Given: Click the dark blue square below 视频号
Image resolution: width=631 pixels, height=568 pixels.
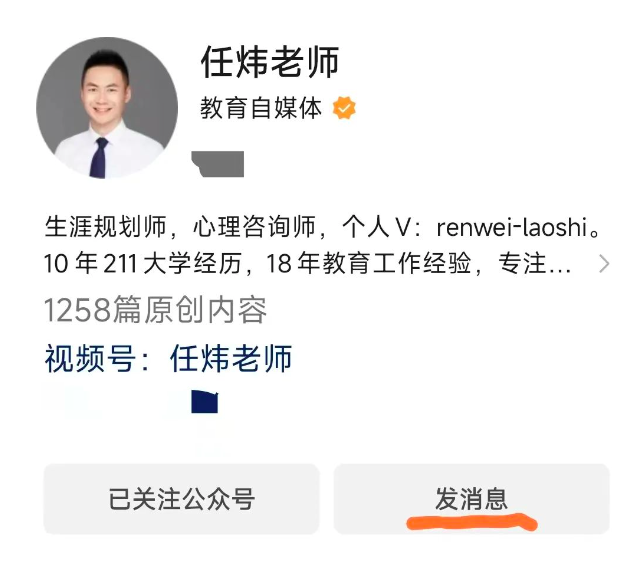Looking at the screenshot, I should 205,401.
